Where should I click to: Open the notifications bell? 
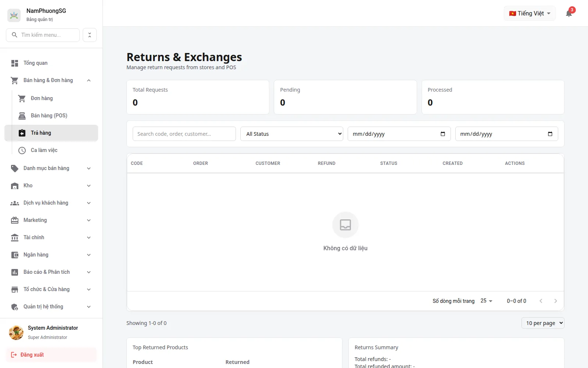(x=569, y=14)
